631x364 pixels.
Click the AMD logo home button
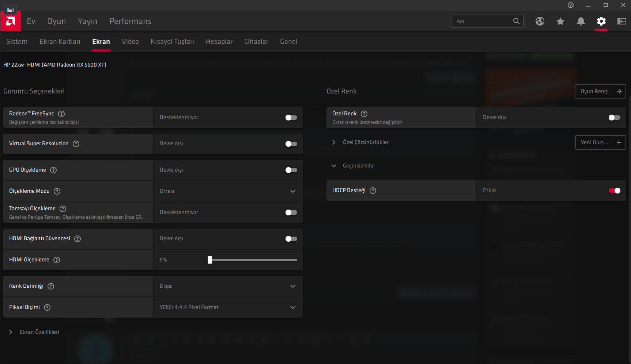11,21
